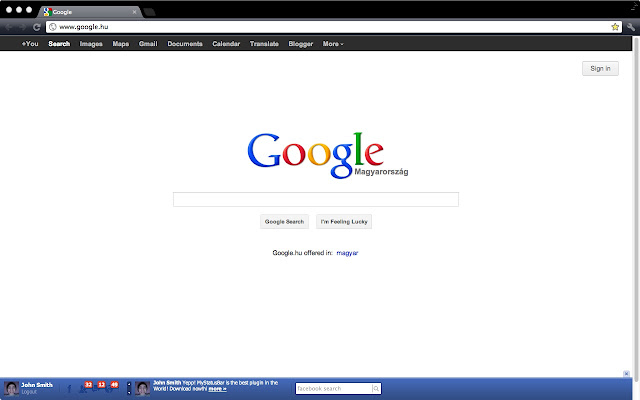Click up arrow of the status feed stepper
Screen dimensions: 640x400
[x=129, y=384]
